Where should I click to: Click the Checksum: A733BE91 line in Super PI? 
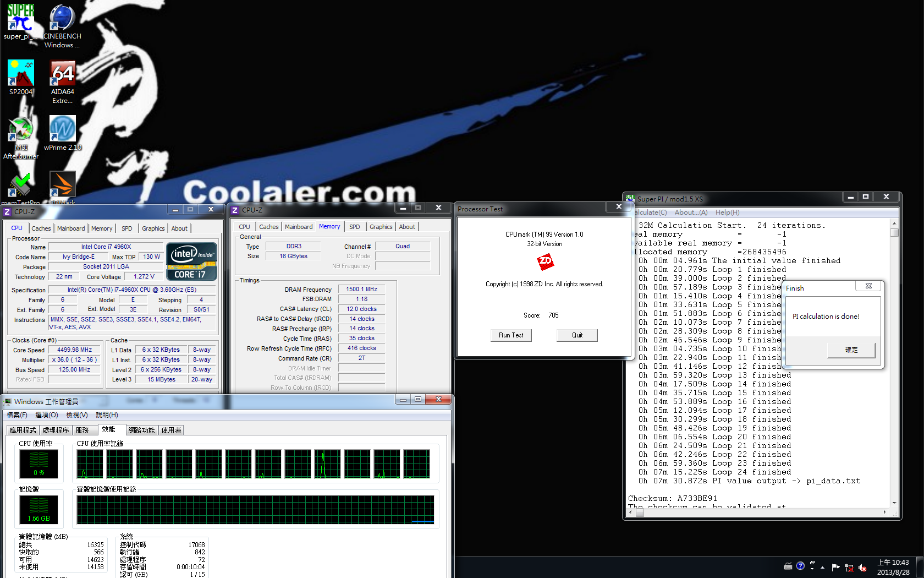673,499
